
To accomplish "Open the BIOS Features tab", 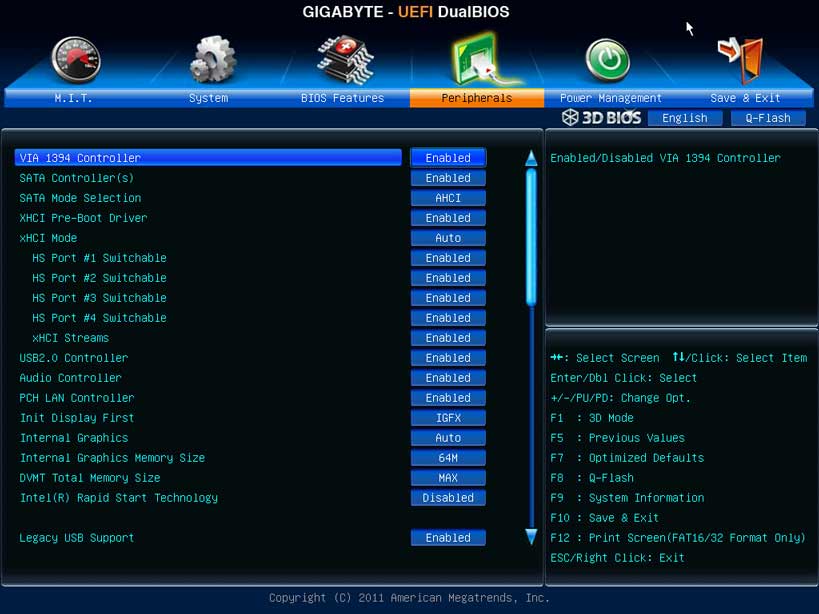I will click(343, 98).
